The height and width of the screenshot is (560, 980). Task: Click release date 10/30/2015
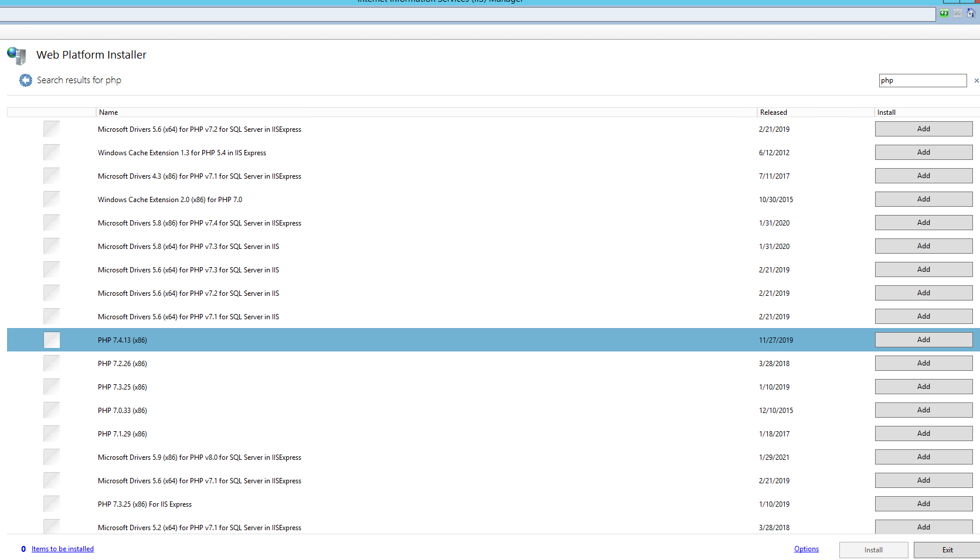776,200
